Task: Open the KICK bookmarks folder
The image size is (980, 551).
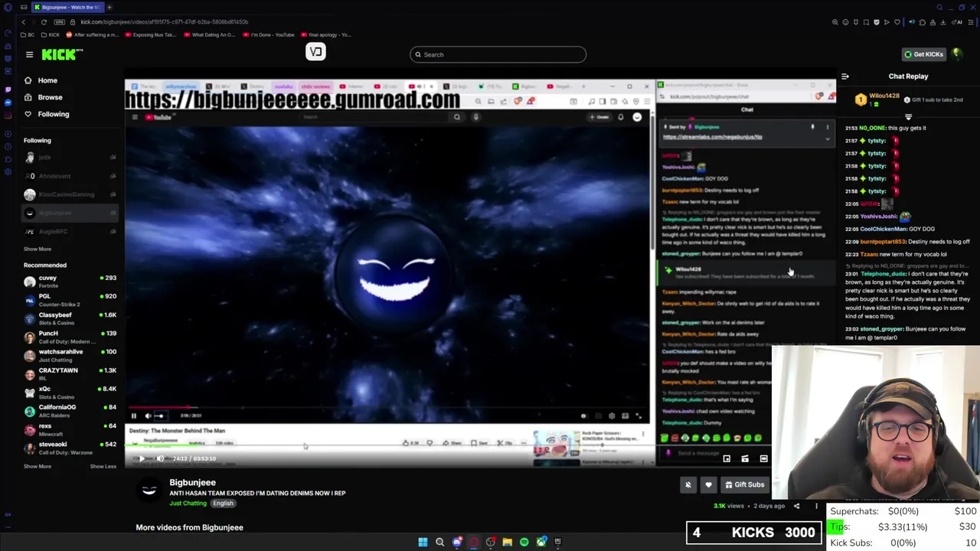Action: [51, 34]
